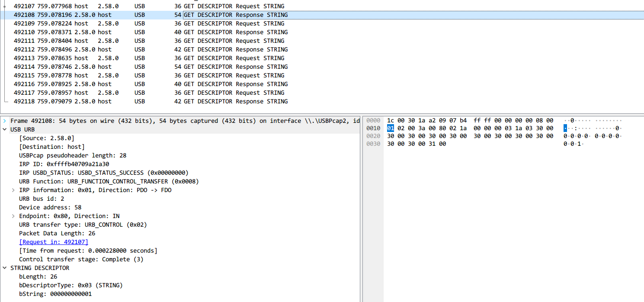
Task: Collapse the USB URB subtree
Action: coord(5,129)
